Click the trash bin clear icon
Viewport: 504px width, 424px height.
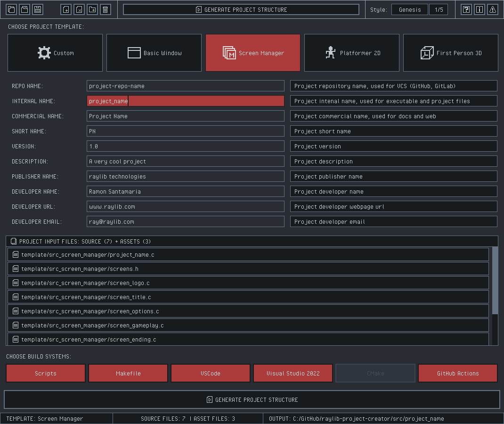pos(106,9)
